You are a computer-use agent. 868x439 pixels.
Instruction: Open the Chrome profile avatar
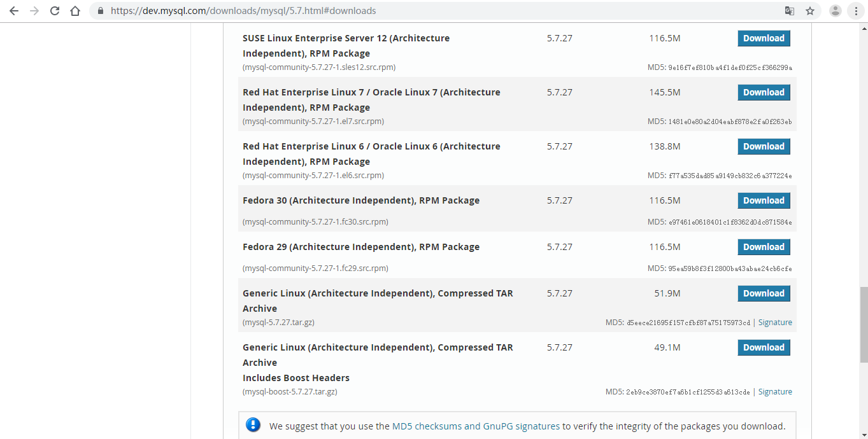[x=836, y=11]
